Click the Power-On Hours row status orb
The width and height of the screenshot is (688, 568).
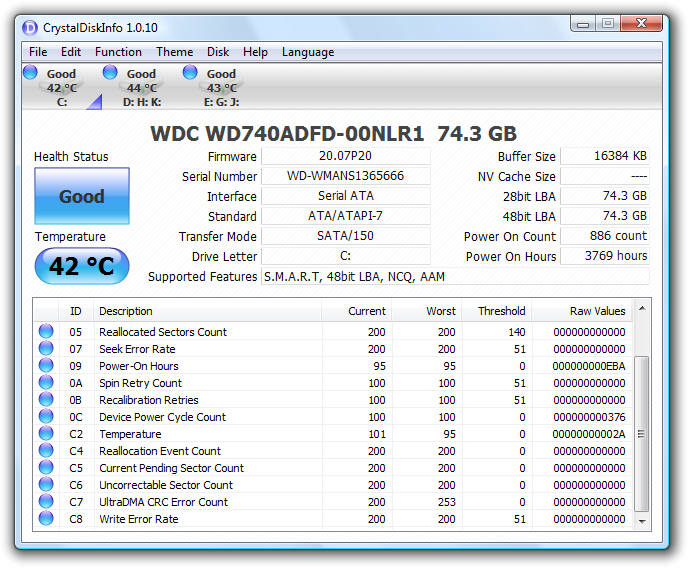click(x=46, y=366)
